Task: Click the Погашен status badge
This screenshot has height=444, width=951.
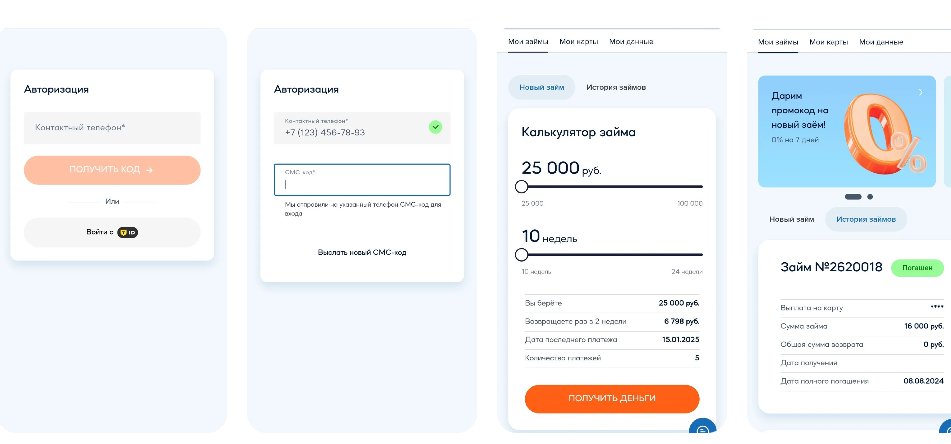Action: pyautogui.click(x=917, y=268)
